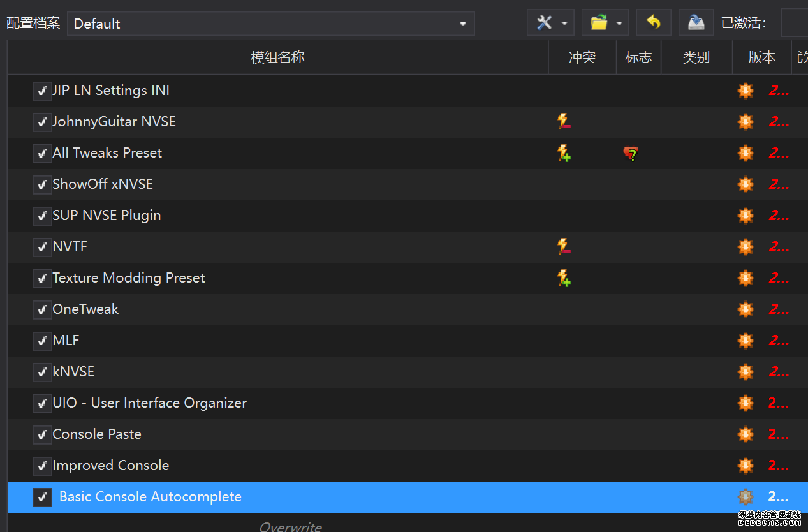This screenshot has width=808, height=532.
Task: Click the wrench and screwdriver tools icon
Action: (x=544, y=24)
